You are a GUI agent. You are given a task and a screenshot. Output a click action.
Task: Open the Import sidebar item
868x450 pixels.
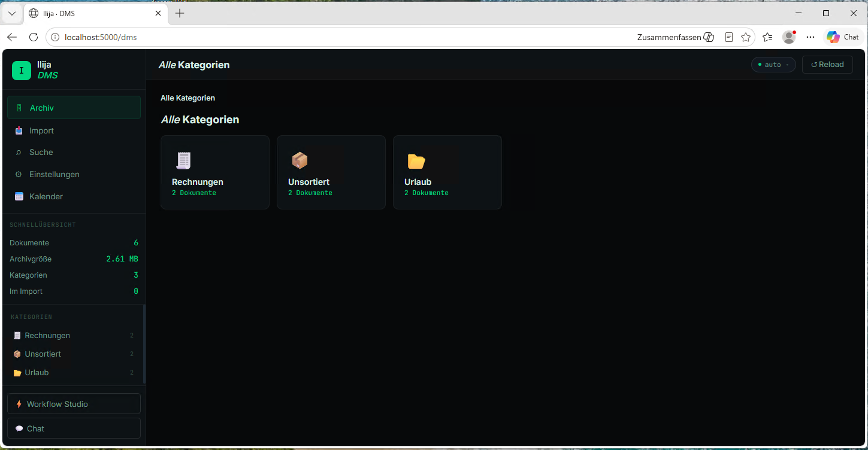coord(74,130)
